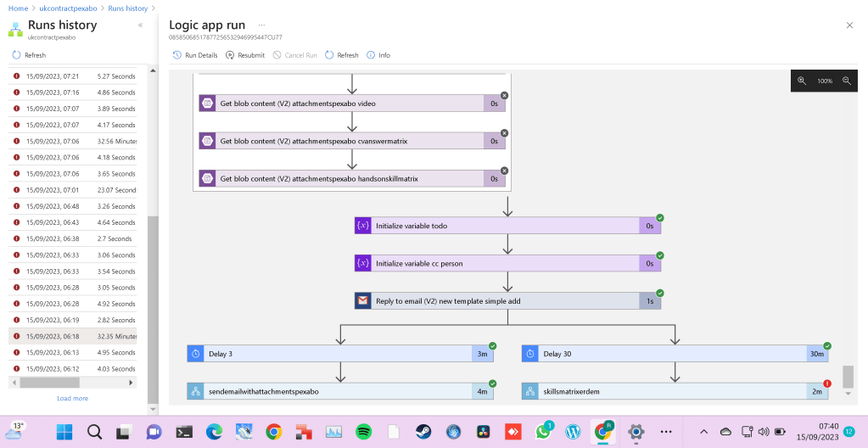Screen dimensions: 868x448
Task: Open DaVinci Resolve from the taskbar
Action: click(484, 432)
